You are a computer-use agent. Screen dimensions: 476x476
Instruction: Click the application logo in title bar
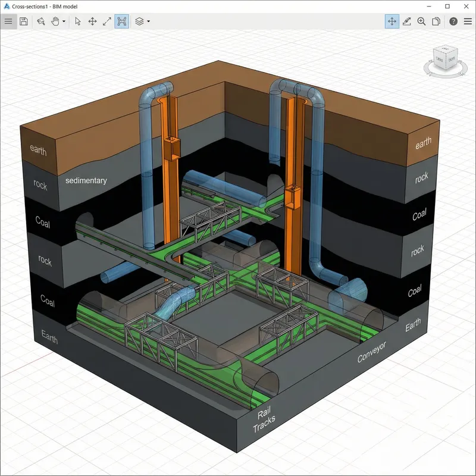point(6,7)
